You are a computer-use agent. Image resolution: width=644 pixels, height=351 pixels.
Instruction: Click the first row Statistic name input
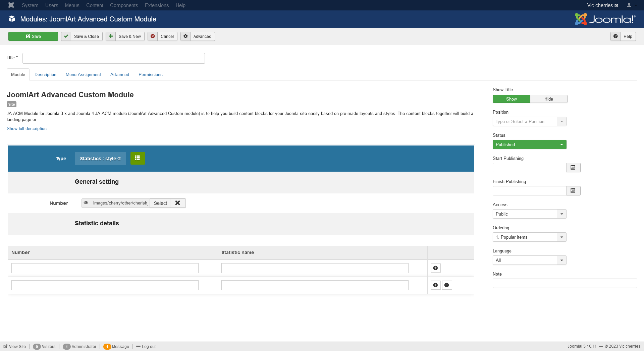315,268
